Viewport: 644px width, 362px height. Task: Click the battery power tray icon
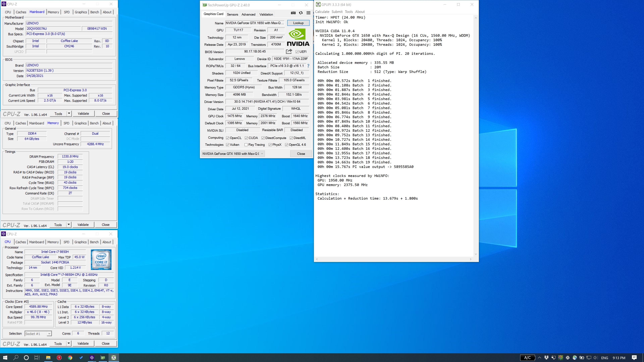(582, 357)
